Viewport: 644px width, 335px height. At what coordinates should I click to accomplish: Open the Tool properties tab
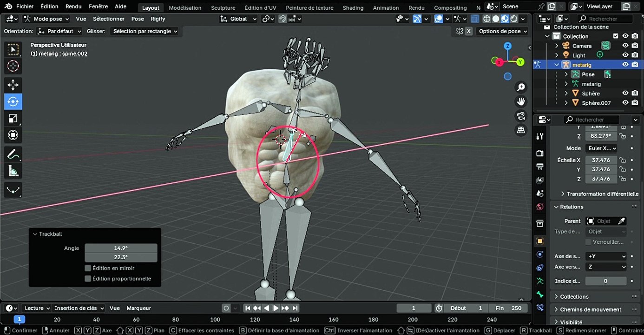point(540,136)
